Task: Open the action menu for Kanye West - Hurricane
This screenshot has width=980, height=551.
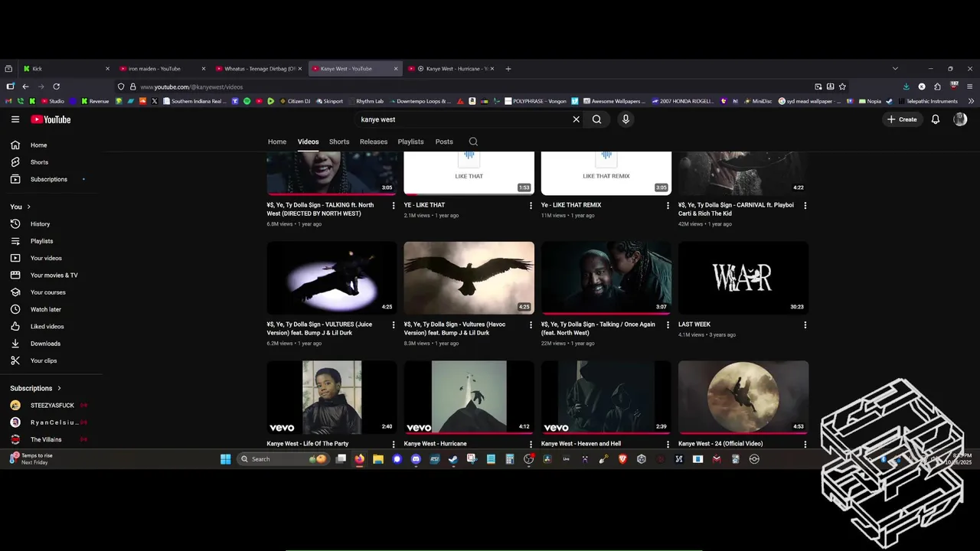Action: click(x=531, y=444)
